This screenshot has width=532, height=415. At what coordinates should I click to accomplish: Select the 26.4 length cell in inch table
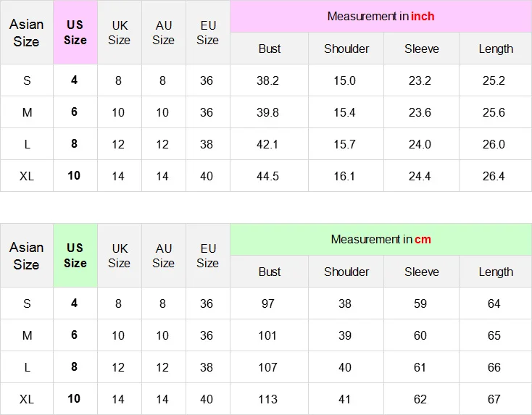[x=495, y=176]
